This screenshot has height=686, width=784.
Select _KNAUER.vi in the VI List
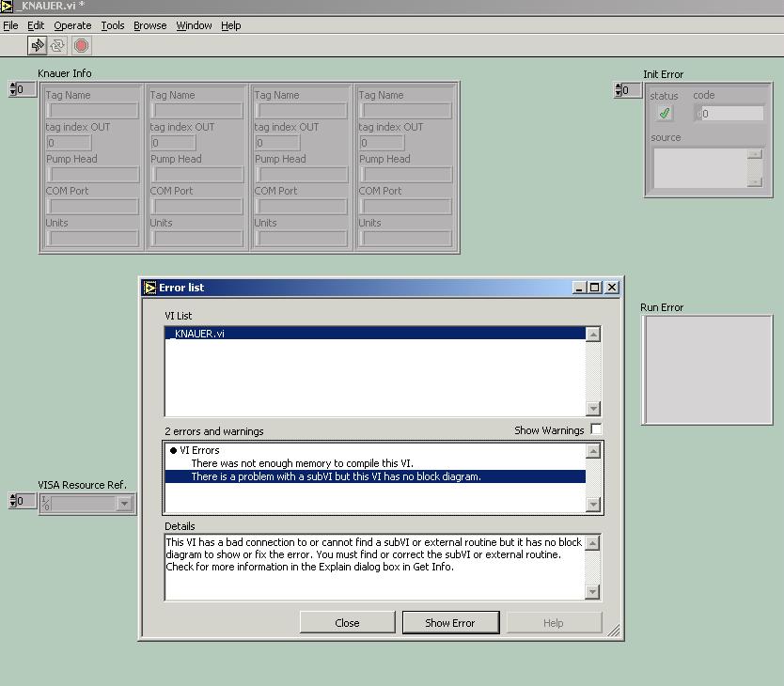375,334
